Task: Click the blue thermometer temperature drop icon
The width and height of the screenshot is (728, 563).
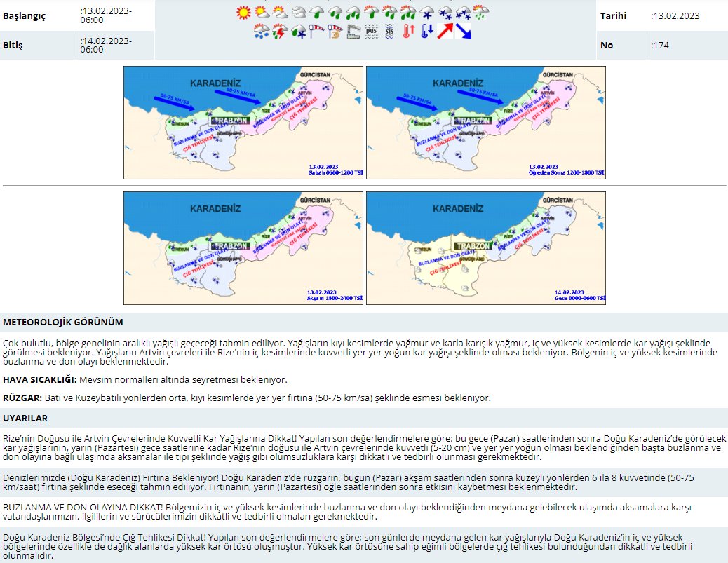Action: 426,31
